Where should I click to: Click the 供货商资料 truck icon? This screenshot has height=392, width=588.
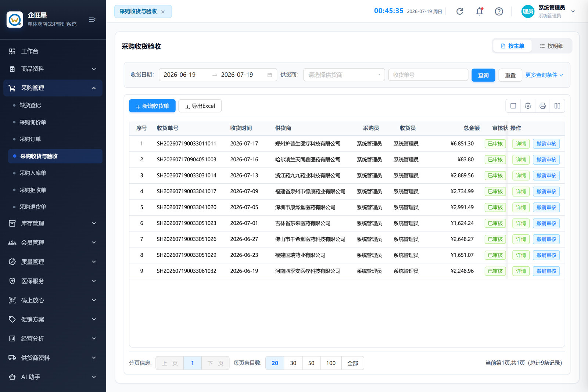[12, 358]
